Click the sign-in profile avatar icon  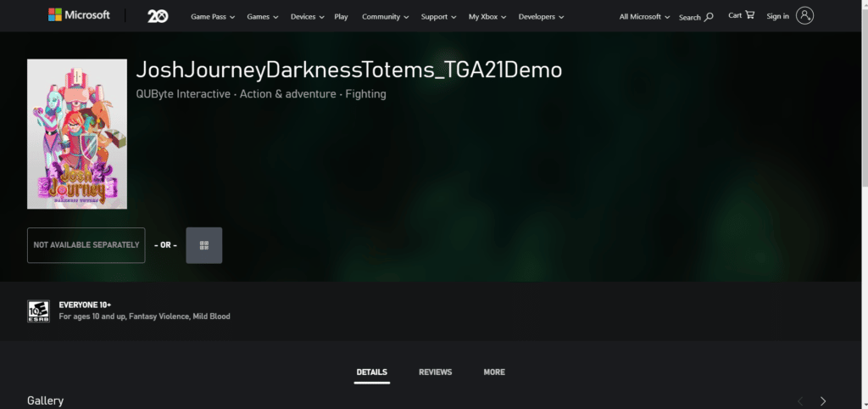pyautogui.click(x=804, y=15)
